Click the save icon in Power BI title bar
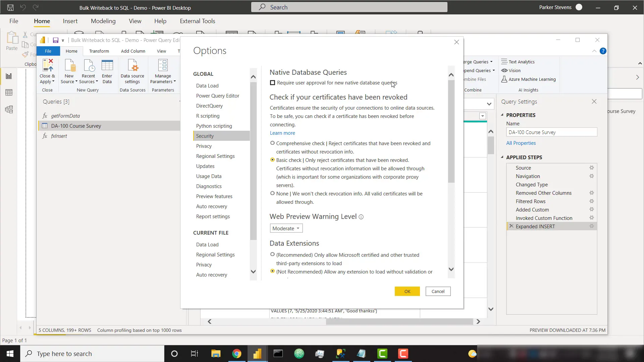The height and width of the screenshot is (362, 644). [10, 7]
